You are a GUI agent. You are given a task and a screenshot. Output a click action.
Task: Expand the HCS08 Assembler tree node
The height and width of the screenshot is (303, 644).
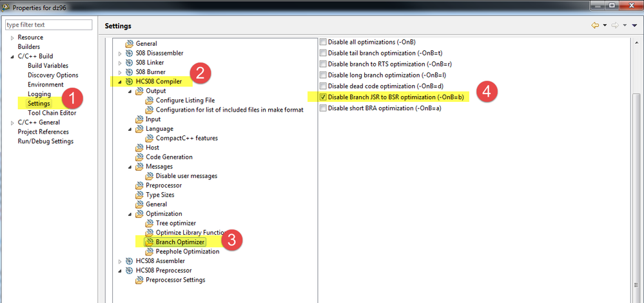[120, 261]
